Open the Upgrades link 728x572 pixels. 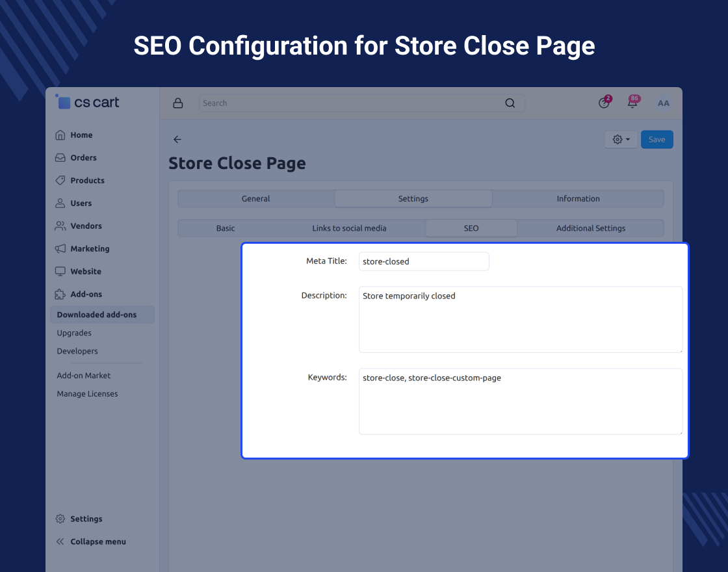[x=74, y=333]
